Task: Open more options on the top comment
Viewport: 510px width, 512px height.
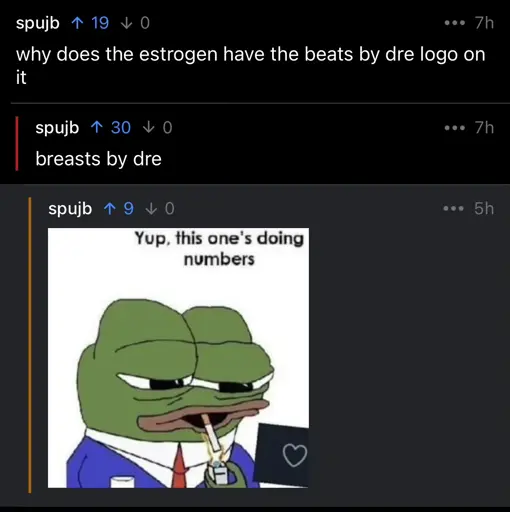Action: pyautogui.click(x=455, y=23)
